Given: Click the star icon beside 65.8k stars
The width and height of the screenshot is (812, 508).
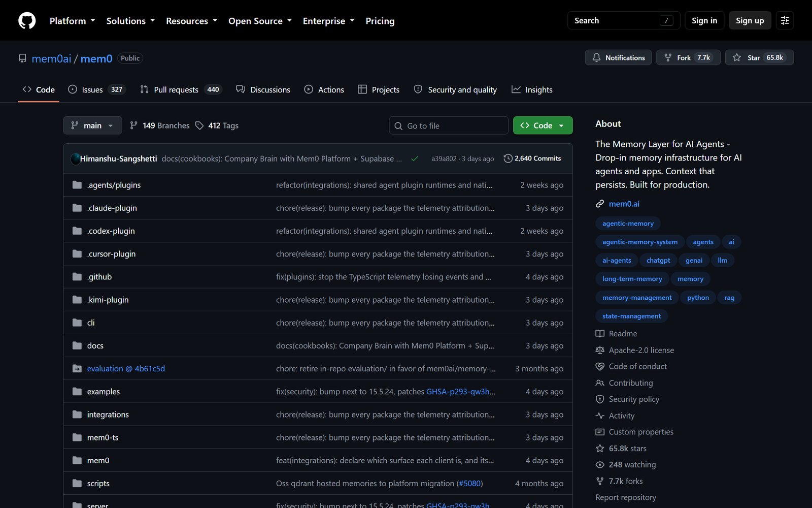Looking at the screenshot, I should point(600,449).
